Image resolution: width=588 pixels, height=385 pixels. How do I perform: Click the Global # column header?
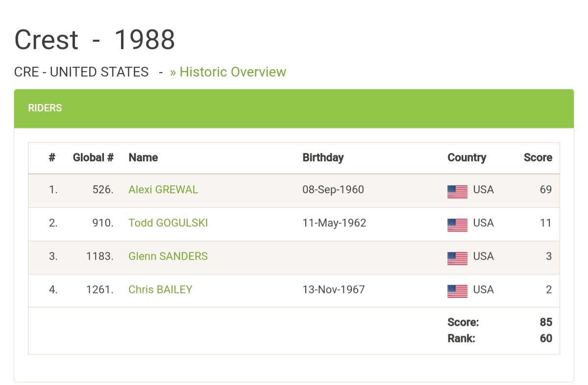tap(93, 157)
